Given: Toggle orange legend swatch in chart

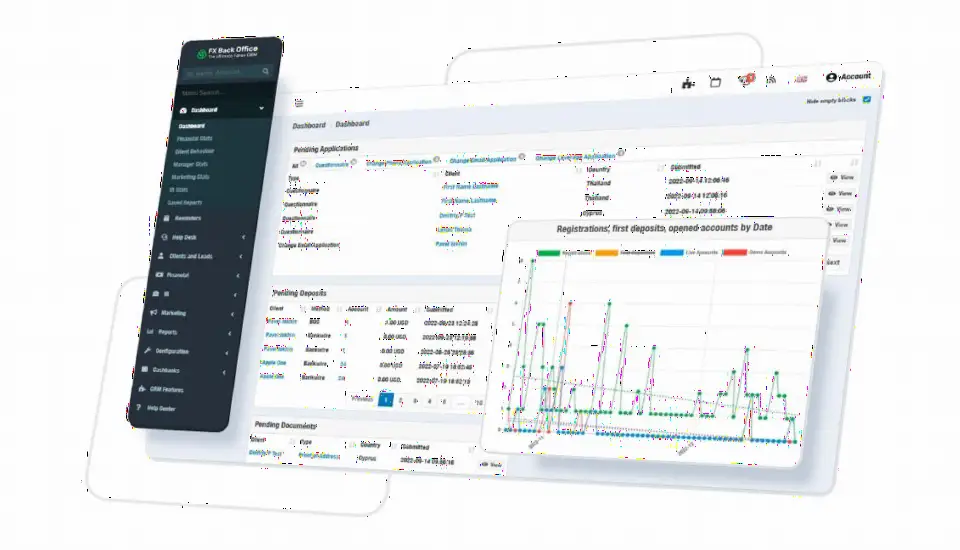Looking at the screenshot, I should pyautogui.click(x=607, y=252).
